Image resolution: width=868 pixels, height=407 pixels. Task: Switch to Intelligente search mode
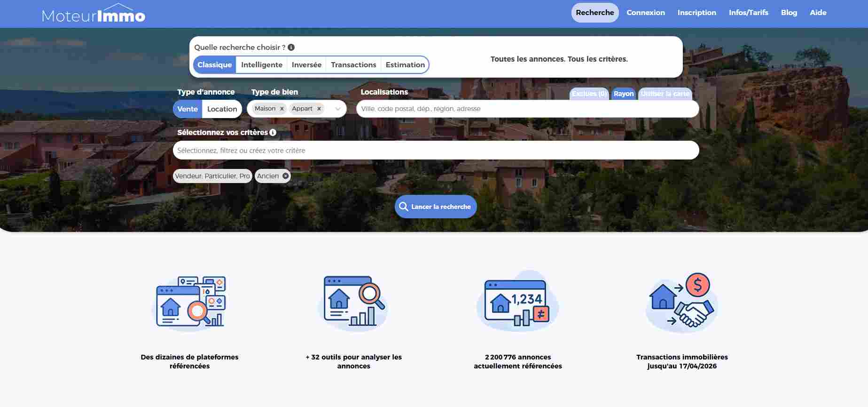pos(262,65)
